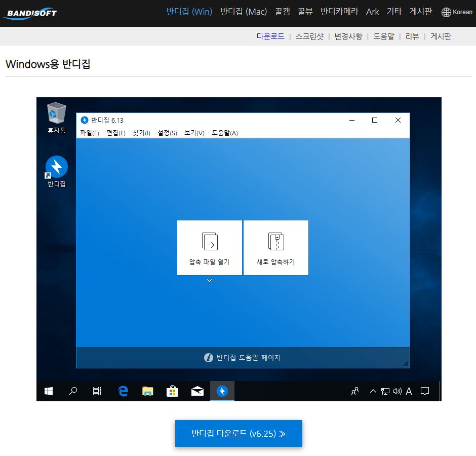Open Task View on the taskbar
Viewport: 476px width, 456px height.
(x=97, y=391)
